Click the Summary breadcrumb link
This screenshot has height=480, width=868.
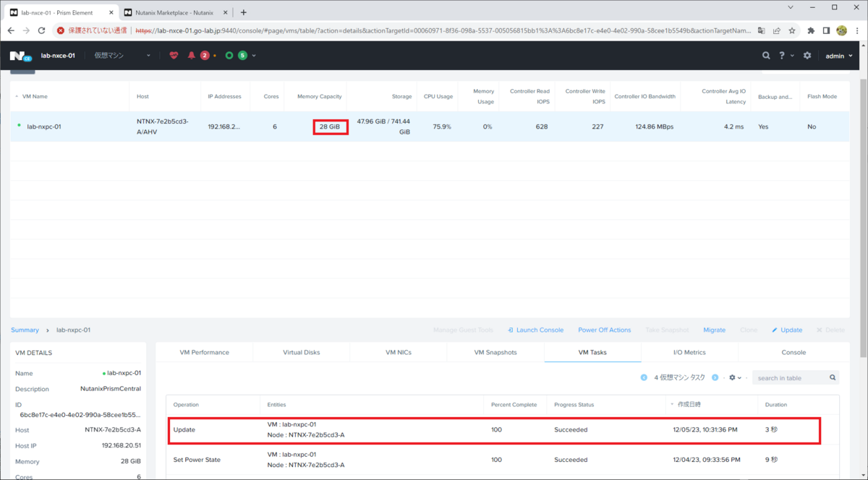click(x=25, y=330)
